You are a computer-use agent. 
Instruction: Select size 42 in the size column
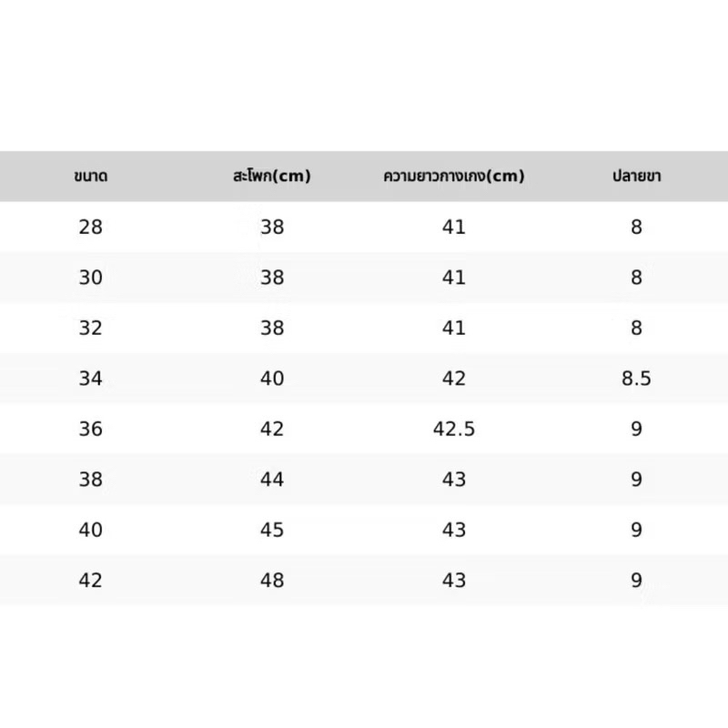pyautogui.click(x=90, y=581)
